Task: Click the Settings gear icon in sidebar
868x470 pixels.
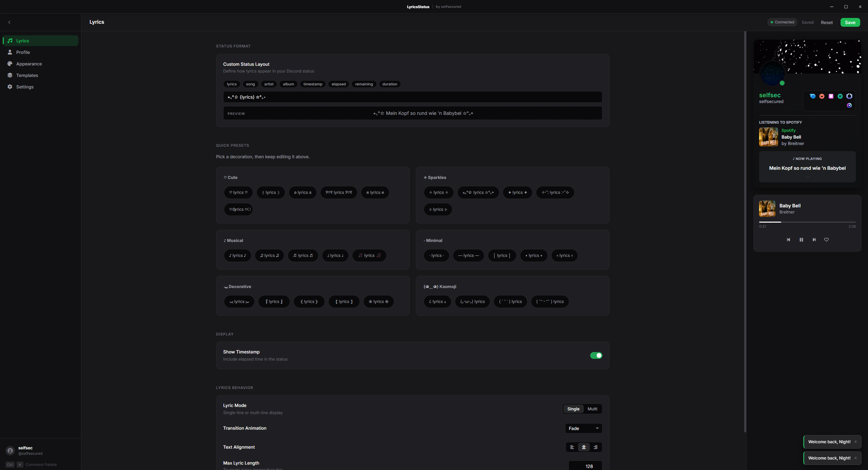Action: pos(10,87)
